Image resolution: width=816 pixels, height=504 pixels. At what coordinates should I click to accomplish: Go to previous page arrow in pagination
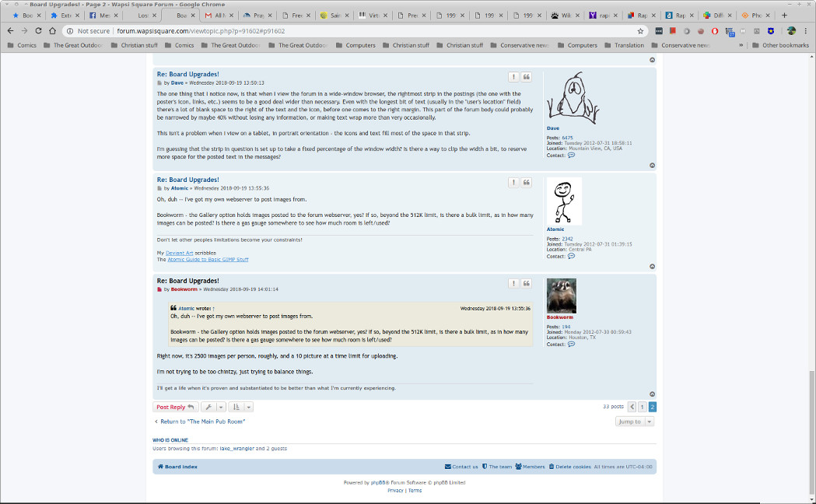pyautogui.click(x=632, y=407)
